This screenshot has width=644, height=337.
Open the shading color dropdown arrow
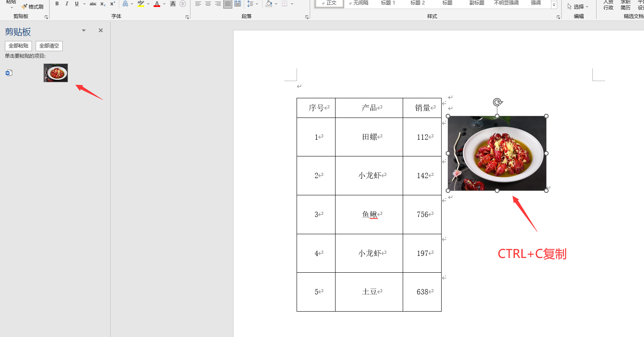click(x=276, y=4)
